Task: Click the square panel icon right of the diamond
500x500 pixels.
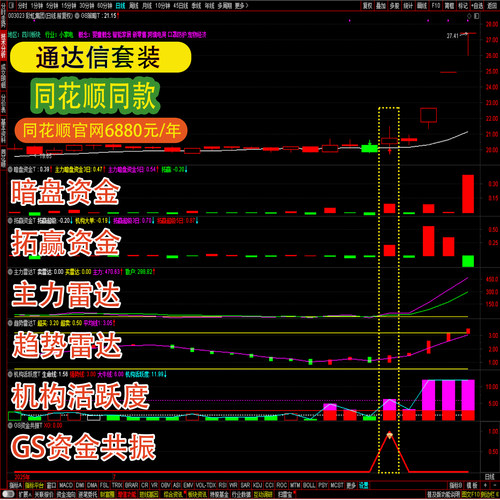Action: coord(477,16)
